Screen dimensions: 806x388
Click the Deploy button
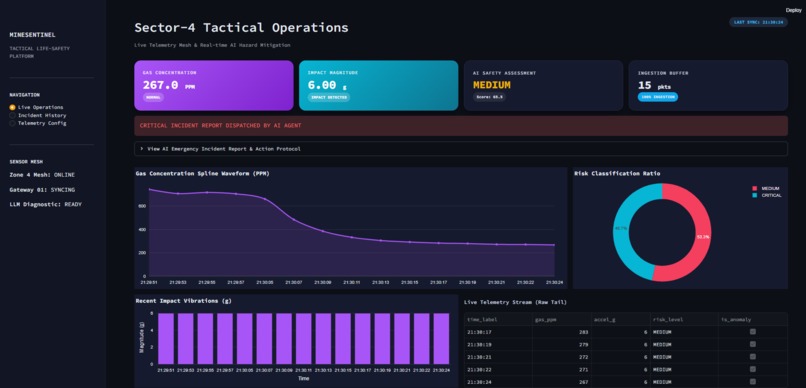pos(793,10)
